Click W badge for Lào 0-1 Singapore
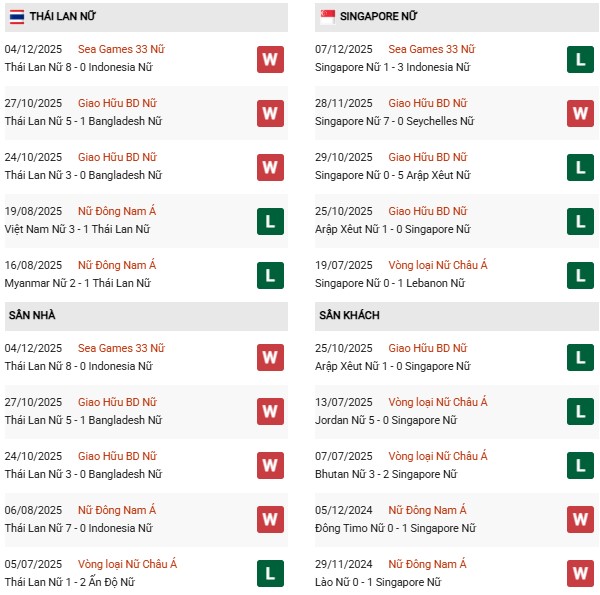Image resolution: width=600 pixels, height=595 pixels. pos(580,573)
